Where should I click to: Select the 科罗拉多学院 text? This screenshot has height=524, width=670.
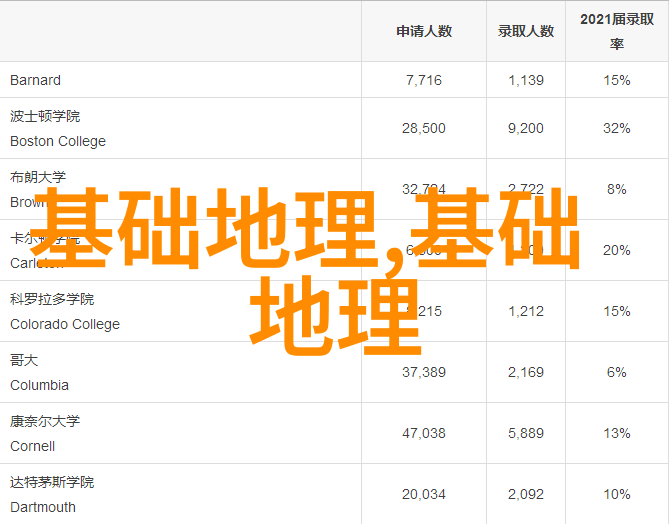pos(52,299)
